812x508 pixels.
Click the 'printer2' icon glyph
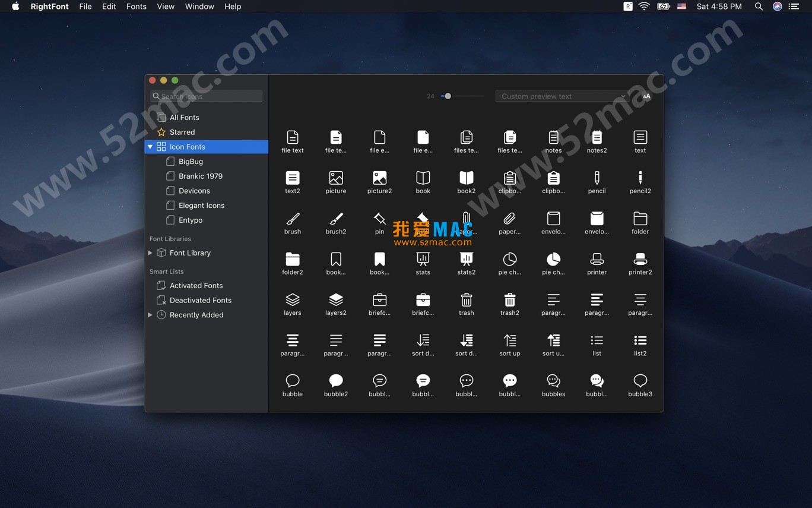coord(640,259)
